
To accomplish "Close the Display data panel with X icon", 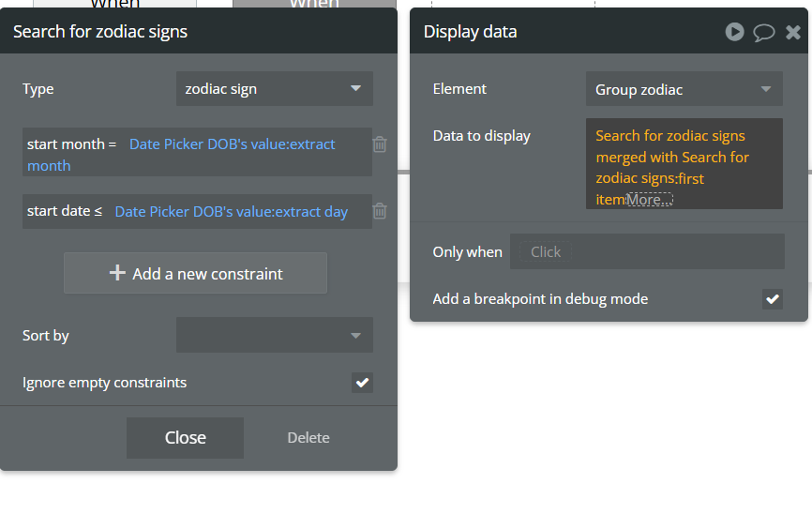I will pos(793,32).
